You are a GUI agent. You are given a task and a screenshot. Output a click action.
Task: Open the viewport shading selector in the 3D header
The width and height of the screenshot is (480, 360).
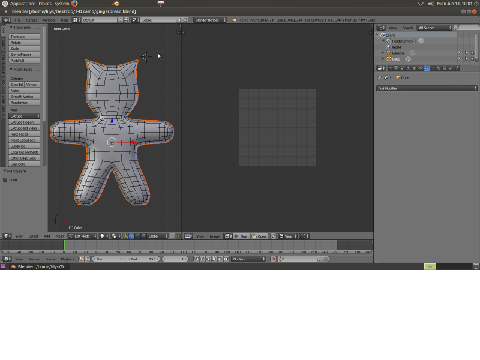click(104, 236)
